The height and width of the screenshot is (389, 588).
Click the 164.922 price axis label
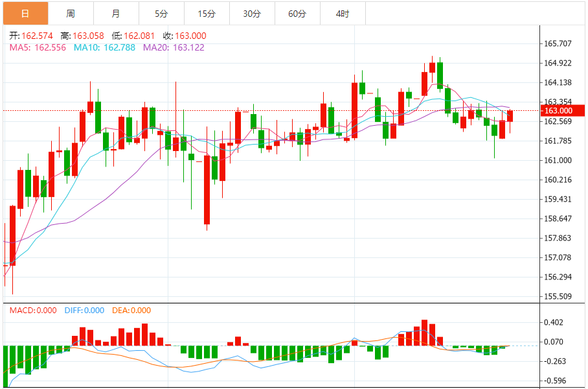[x=558, y=63]
